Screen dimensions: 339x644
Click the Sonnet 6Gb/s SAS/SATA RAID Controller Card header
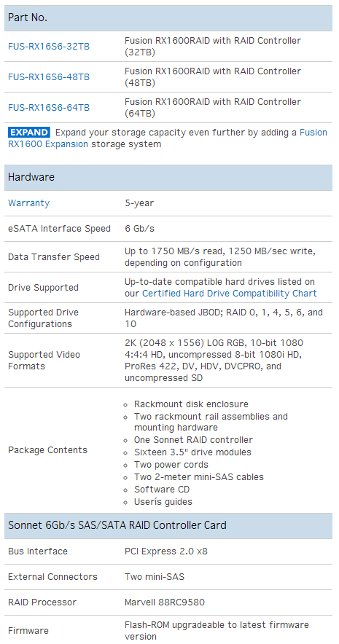click(168, 525)
